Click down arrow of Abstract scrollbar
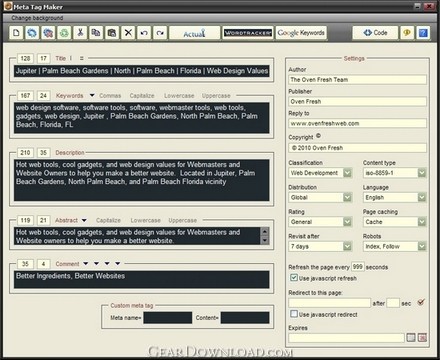 pos(265,240)
